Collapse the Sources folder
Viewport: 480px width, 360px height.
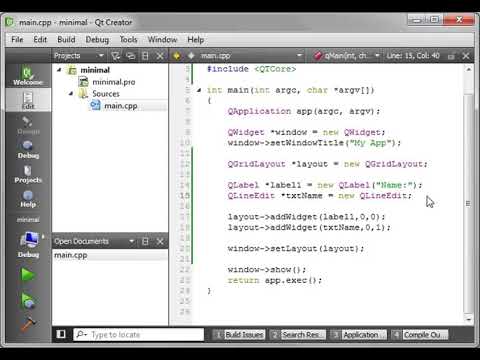(71, 94)
